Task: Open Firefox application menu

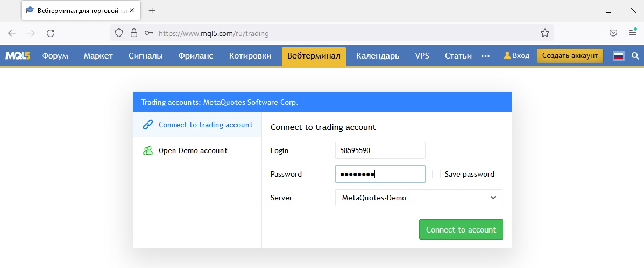Action: pyautogui.click(x=633, y=32)
